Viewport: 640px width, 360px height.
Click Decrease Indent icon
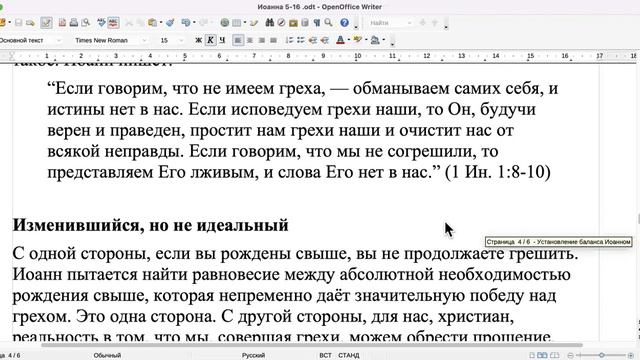[x=313, y=40]
